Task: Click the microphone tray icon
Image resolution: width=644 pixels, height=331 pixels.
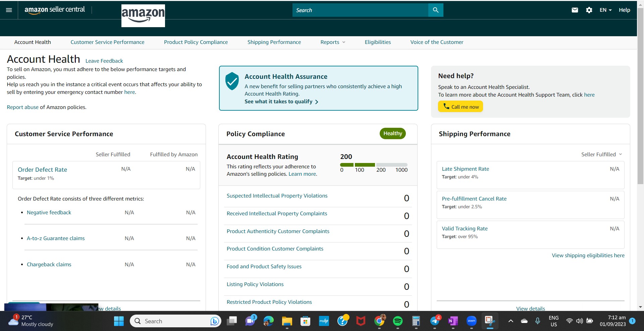Action: pos(538,321)
